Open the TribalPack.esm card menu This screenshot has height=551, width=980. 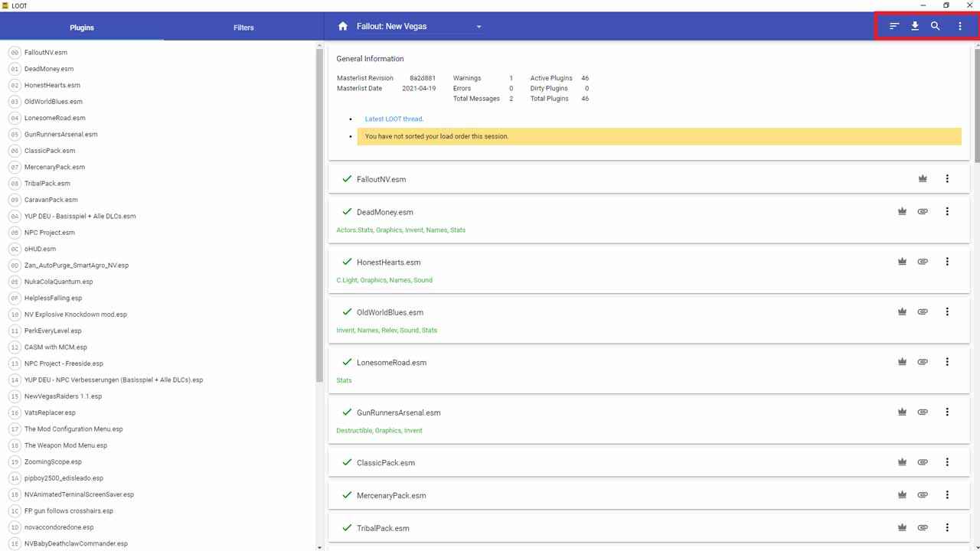coord(947,528)
